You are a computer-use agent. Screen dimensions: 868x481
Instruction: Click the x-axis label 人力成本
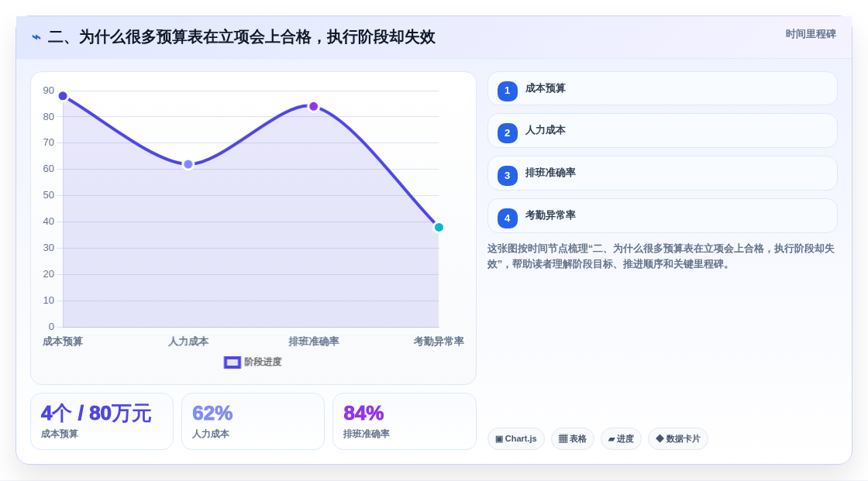(188, 342)
